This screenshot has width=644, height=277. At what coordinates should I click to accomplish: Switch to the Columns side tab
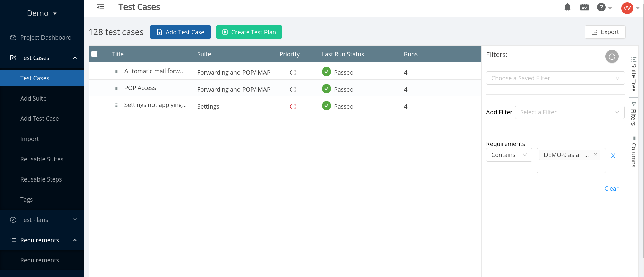634,151
